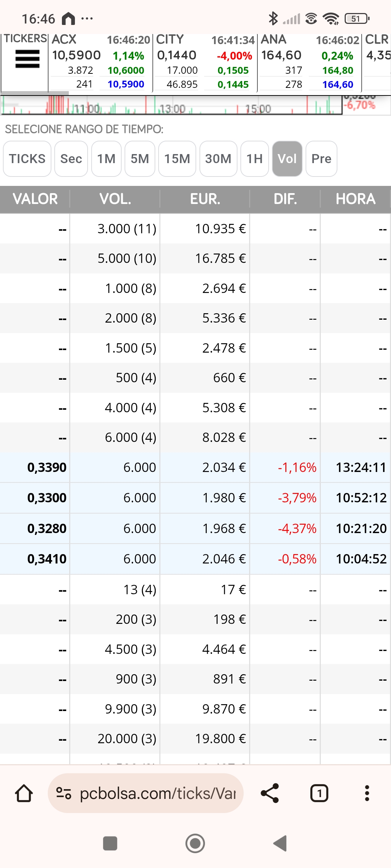The image size is (391, 868).
Task: Open the TICKERS hamburger menu
Action: pos(27,59)
